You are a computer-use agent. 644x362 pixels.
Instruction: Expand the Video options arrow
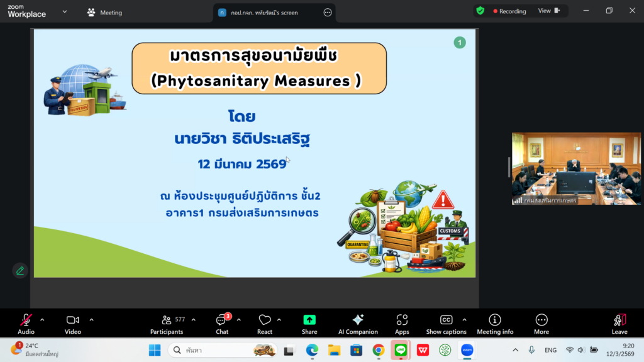[91, 319]
